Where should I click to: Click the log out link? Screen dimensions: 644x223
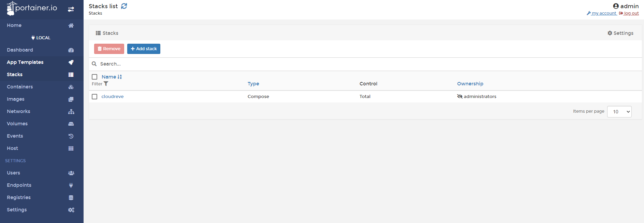click(x=631, y=13)
